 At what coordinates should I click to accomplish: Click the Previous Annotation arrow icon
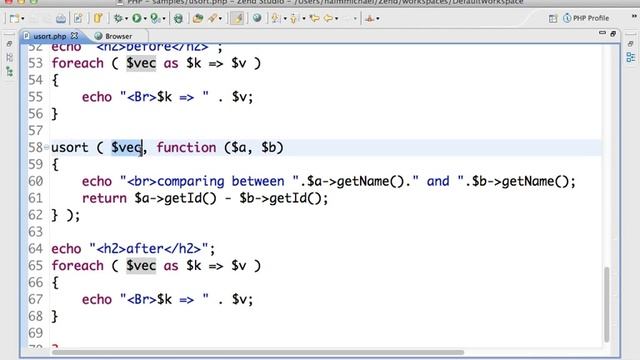click(x=294, y=18)
